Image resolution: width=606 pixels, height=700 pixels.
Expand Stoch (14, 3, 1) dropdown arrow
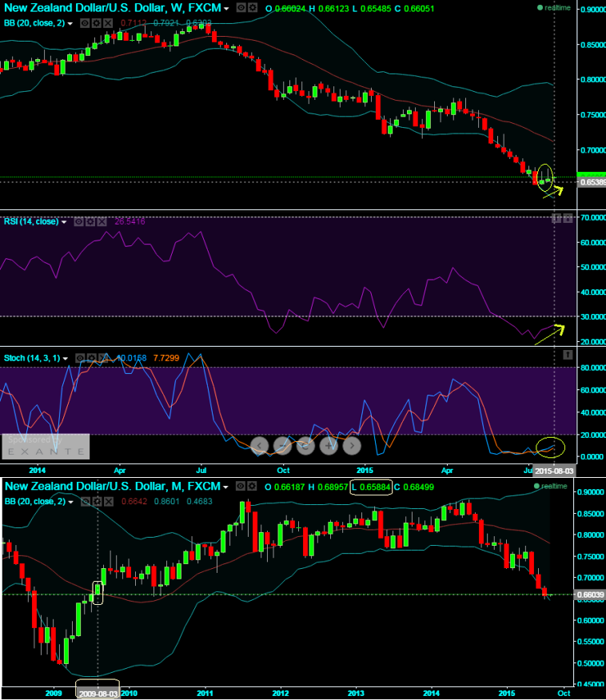click(66, 359)
